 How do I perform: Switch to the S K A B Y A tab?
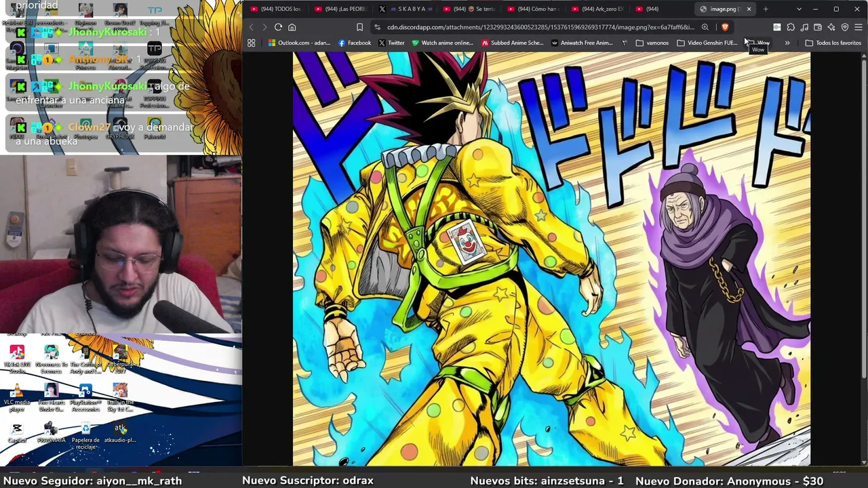tap(406, 9)
